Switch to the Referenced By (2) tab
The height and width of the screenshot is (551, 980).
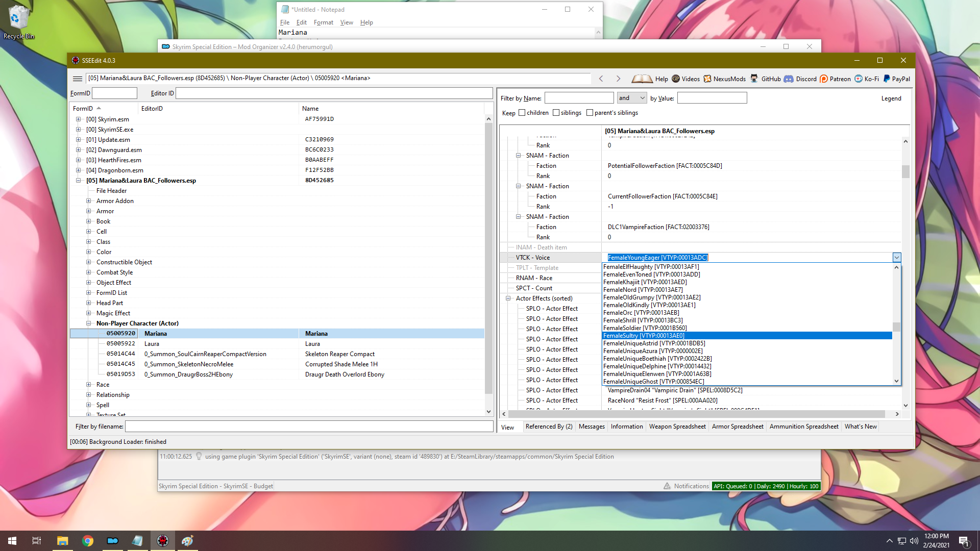[x=549, y=427]
